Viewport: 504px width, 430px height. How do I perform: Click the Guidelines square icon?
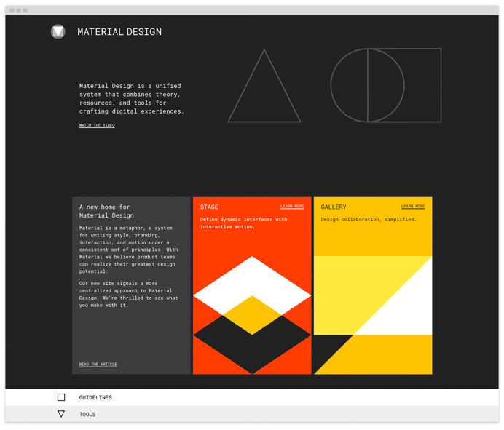pos(61,397)
